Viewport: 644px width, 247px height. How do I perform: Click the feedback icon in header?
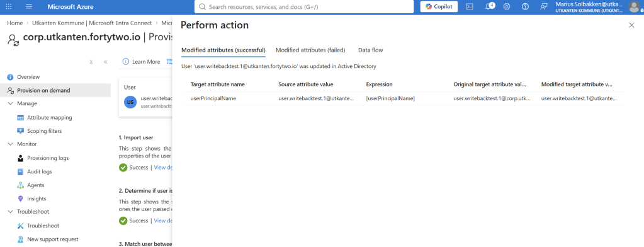(x=544, y=6)
